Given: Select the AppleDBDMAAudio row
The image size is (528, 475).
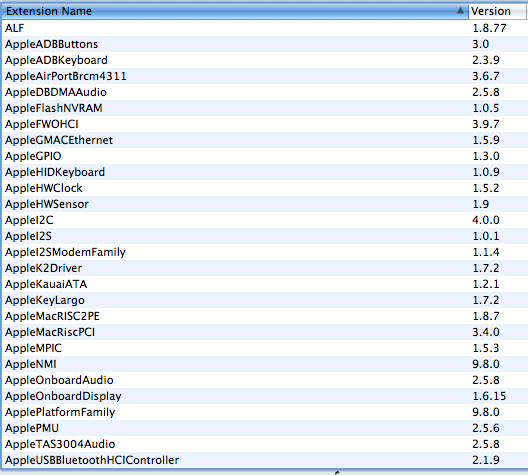Looking at the screenshot, I should coord(265,92).
